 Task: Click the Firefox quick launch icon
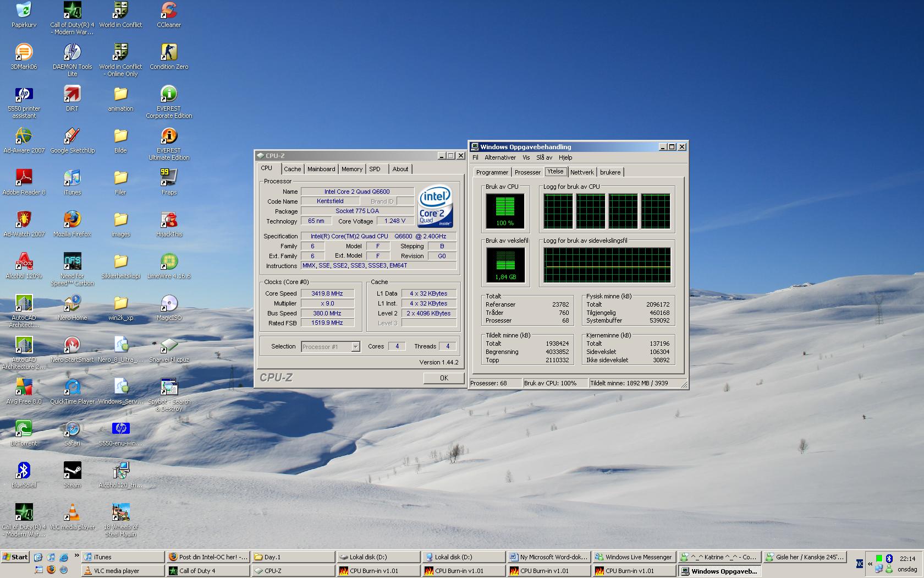[x=51, y=570]
